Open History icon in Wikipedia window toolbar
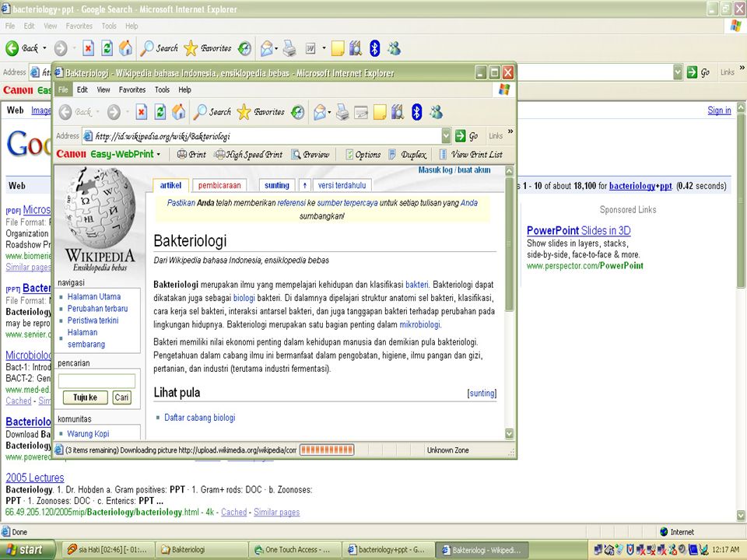 click(298, 112)
